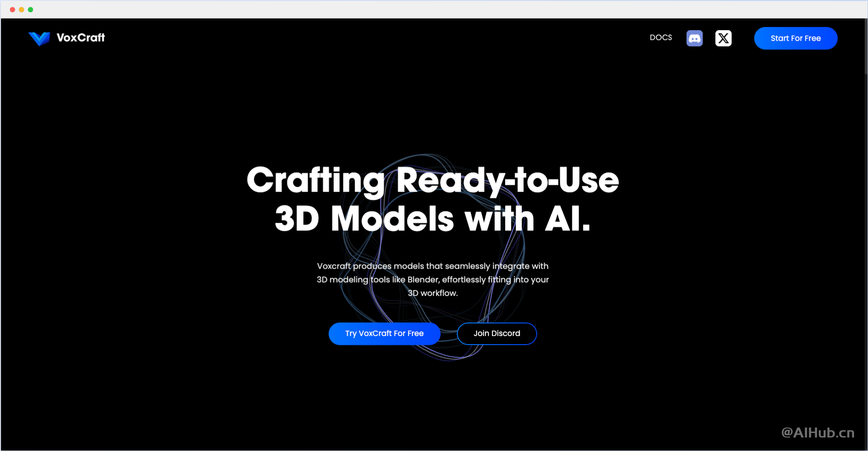The image size is (868, 451).
Task: Click the yellow minimize window dot
Action: [21, 9]
